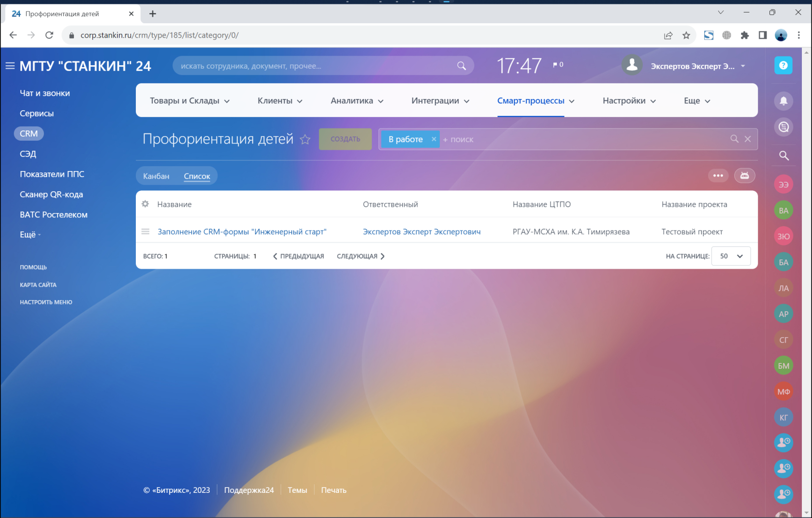This screenshot has width=812, height=518.
Task: Focus the global search field for employees
Action: tap(323, 66)
